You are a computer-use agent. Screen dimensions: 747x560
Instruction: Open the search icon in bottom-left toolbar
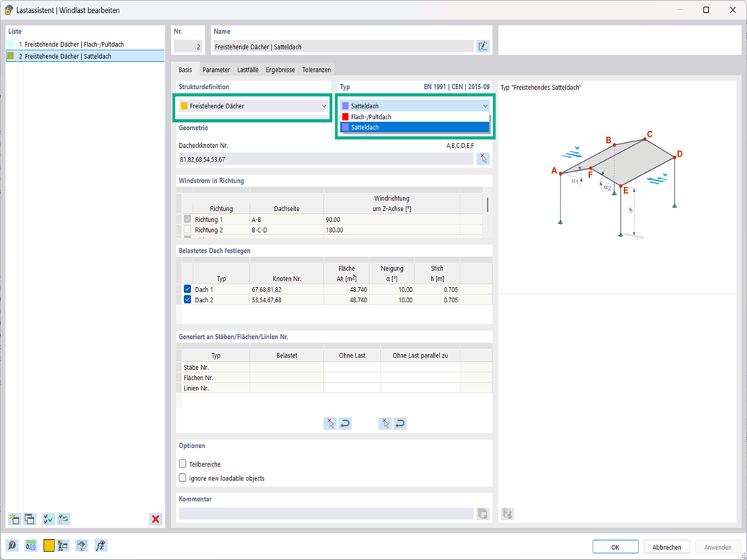12,546
